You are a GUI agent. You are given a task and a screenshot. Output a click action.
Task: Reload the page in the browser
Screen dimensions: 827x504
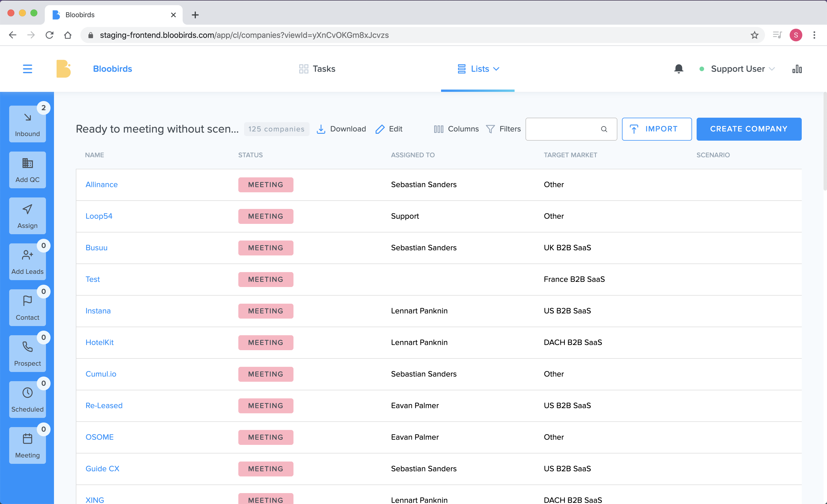tap(49, 35)
